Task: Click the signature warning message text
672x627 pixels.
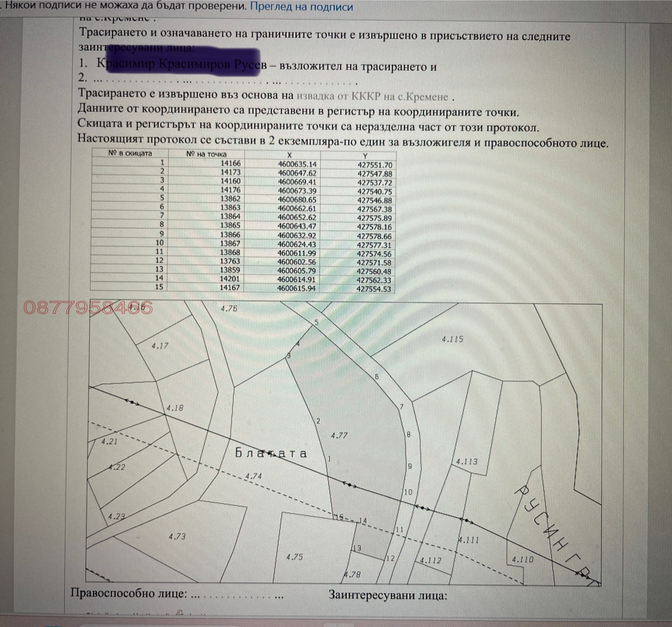Action: click(122, 7)
